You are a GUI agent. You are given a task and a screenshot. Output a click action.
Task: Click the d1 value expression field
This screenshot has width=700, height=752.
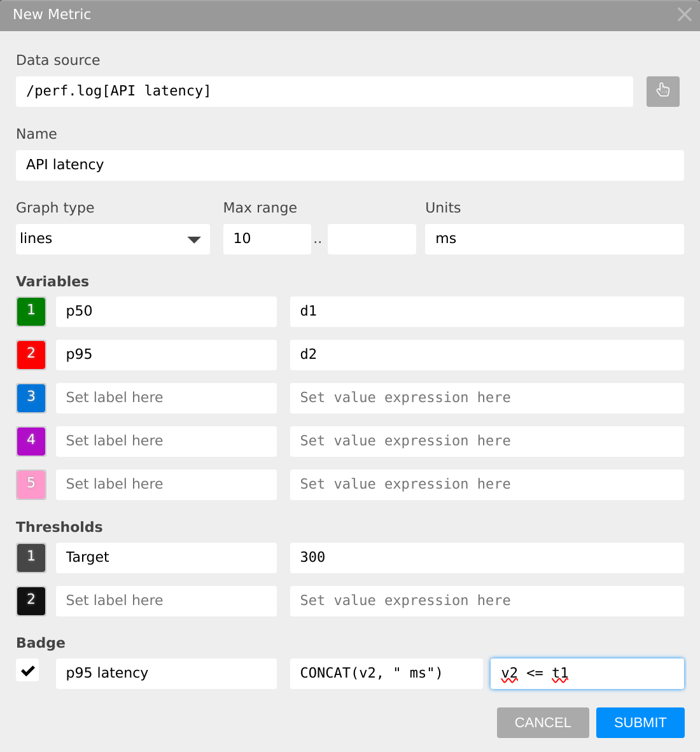click(x=486, y=312)
